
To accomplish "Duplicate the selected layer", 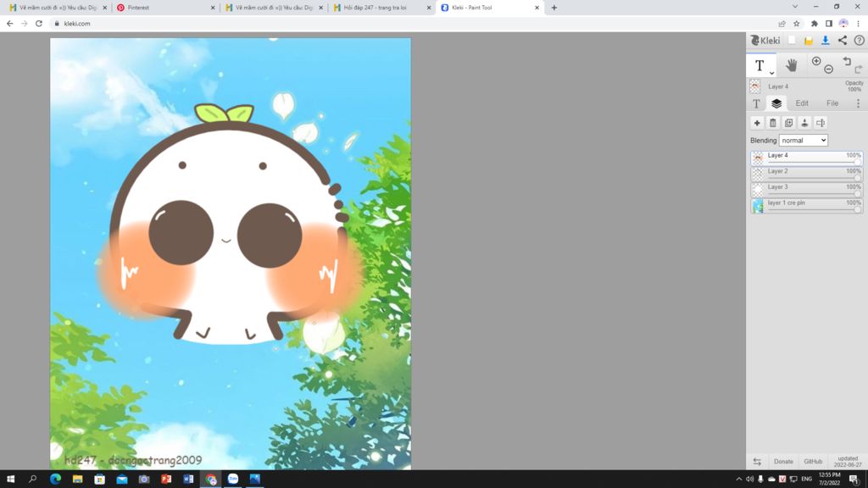I will (789, 123).
